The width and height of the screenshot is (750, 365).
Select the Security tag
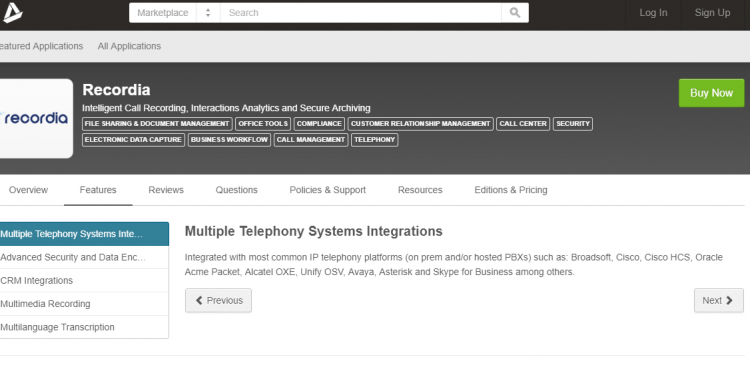pos(573,124)
